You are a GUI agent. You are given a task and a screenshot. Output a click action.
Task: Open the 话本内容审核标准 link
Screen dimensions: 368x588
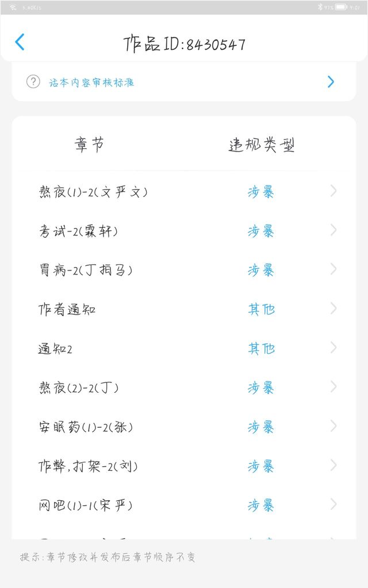(91, 82)
